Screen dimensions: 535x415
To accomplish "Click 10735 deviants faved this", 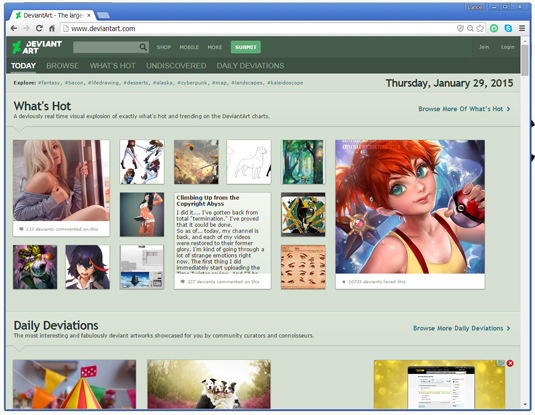I will coord(377,282).
